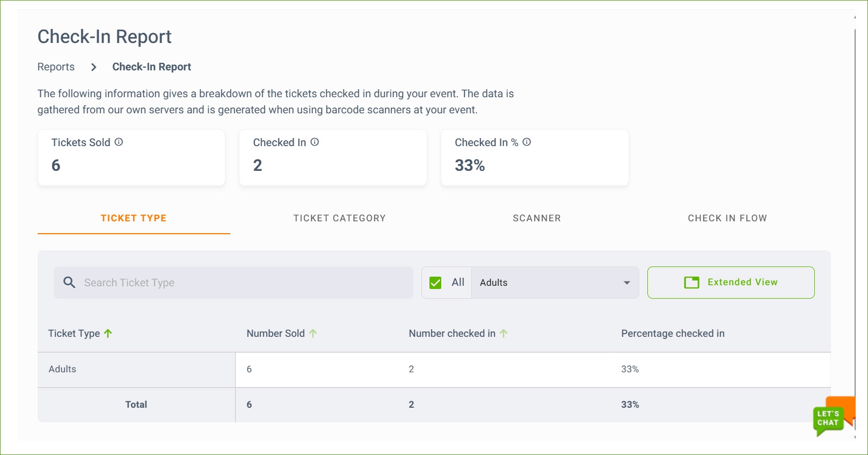Image resolution: width=868 pixels, height=455 pixels.
Task: Open the Check In Flow tab
Action: click(x=727, y=218)
